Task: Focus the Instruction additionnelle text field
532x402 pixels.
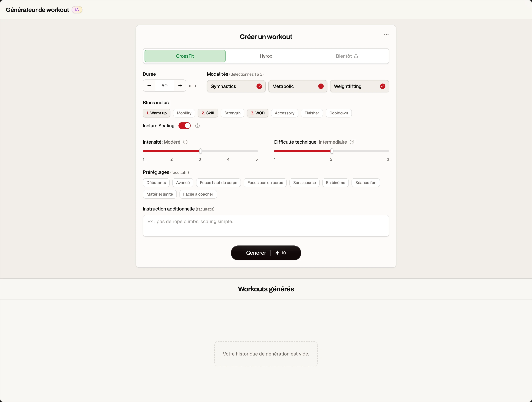Action: [266, 226]
